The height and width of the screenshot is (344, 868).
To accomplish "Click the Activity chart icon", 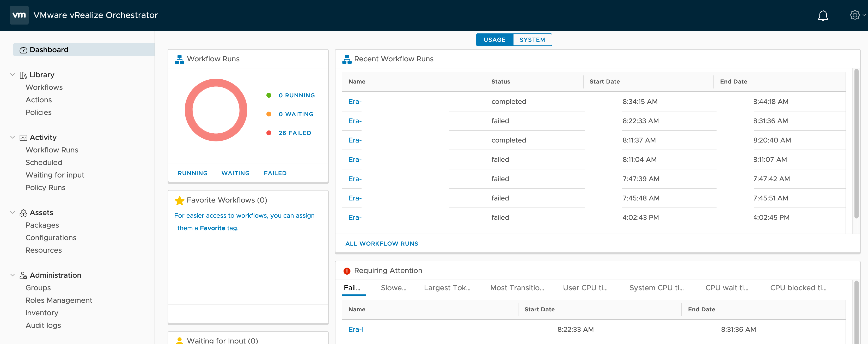I will 23,138.
